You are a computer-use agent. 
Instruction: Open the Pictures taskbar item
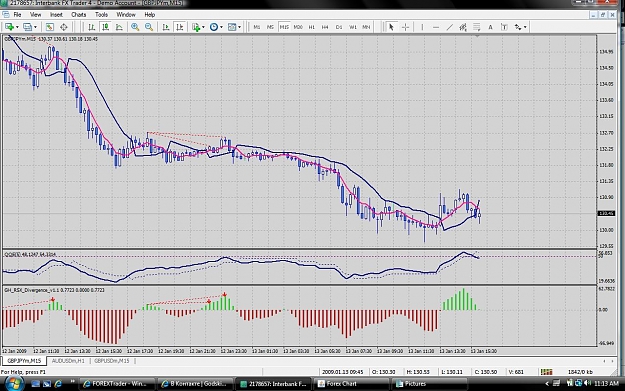[429, 384]
